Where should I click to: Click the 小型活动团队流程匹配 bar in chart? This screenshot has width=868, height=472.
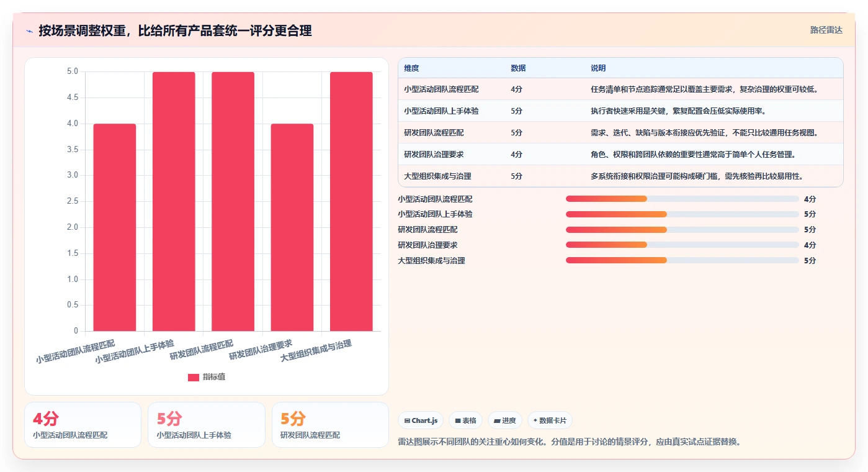115,227
